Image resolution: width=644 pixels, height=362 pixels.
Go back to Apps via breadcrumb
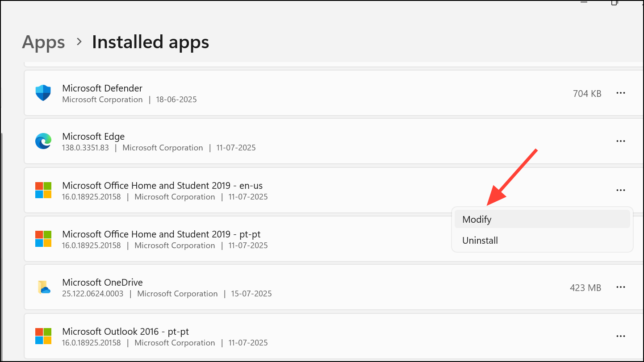43,42
